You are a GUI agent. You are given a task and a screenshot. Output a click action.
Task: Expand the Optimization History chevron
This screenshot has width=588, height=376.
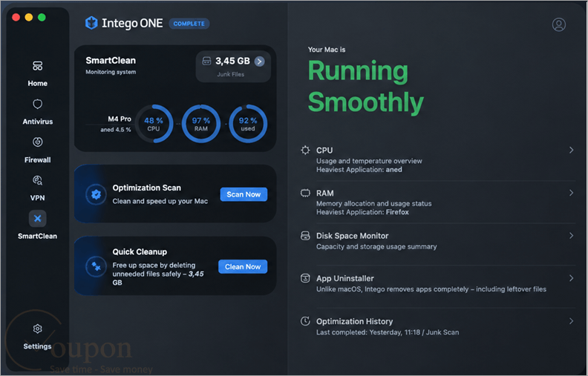pyautogui.click(x=571, y=321)
